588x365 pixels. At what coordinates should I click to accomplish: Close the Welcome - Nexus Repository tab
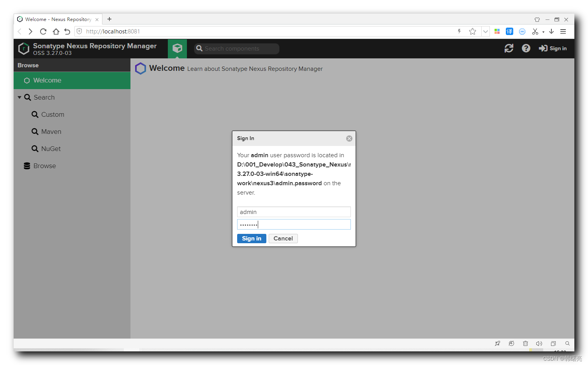(x=97, y=19)
